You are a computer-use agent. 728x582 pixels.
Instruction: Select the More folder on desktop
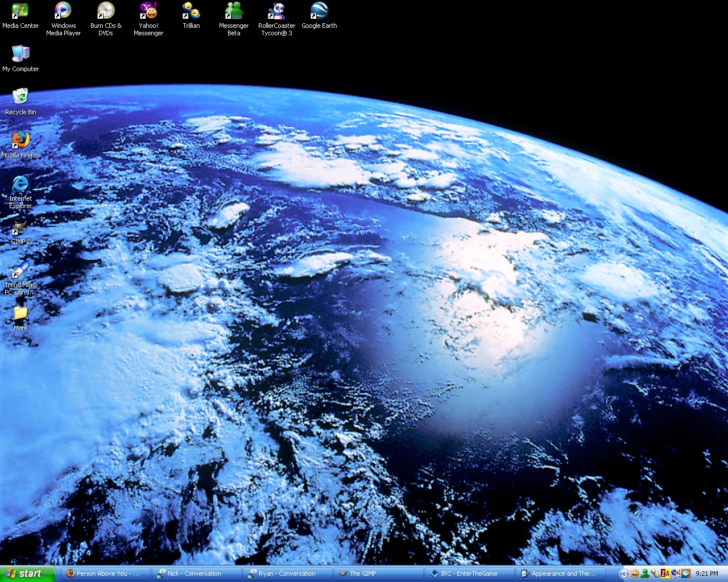coord(20,314)
